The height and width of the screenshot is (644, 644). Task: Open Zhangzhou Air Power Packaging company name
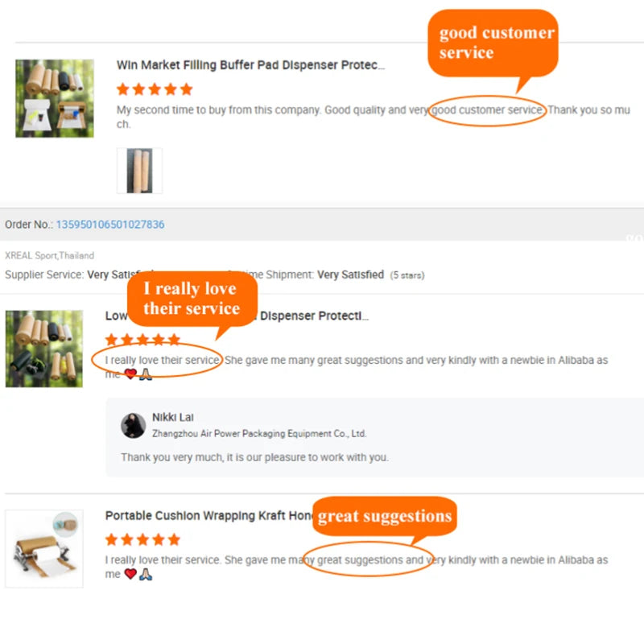click(259, 434)
